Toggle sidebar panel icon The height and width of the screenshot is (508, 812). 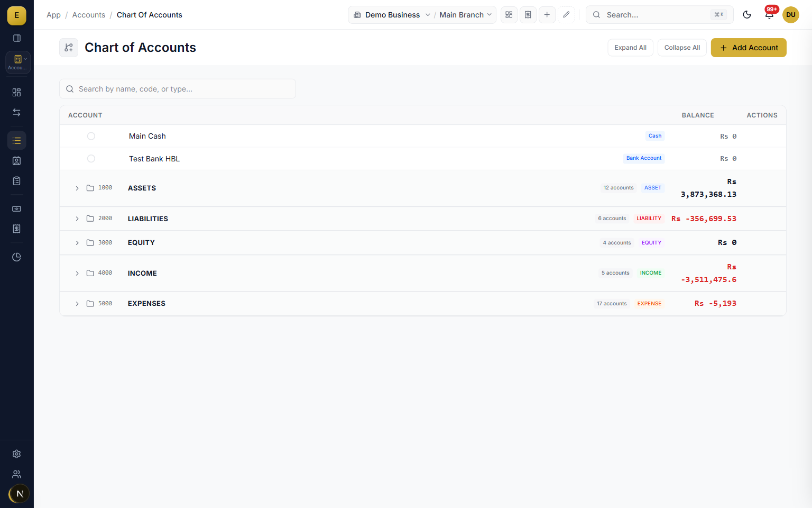point(16,38)
